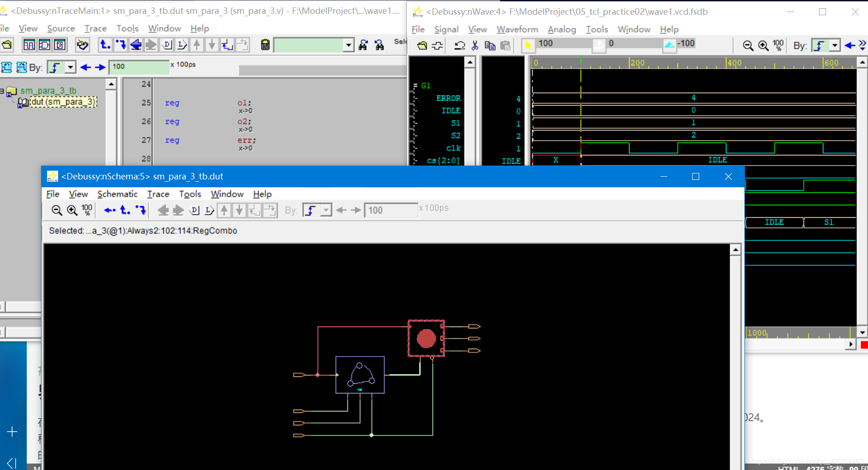
Task: Open the Waveform menu in nWave
Action: click(517, 30)
